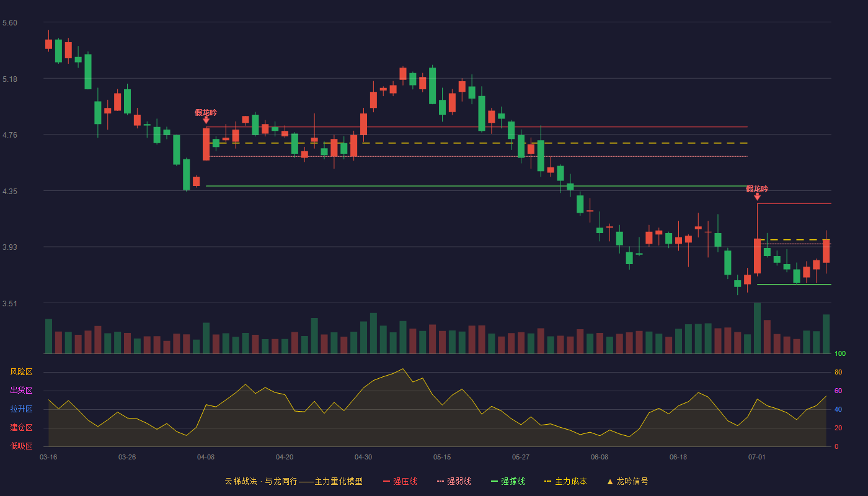Click the large red candle on 07-01
This screenshot has height=496, width=868.
tap(757, 256)
